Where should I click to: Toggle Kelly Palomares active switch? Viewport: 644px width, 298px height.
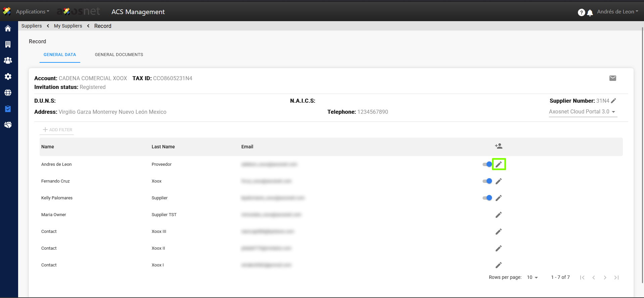click(x=487, y=198)
